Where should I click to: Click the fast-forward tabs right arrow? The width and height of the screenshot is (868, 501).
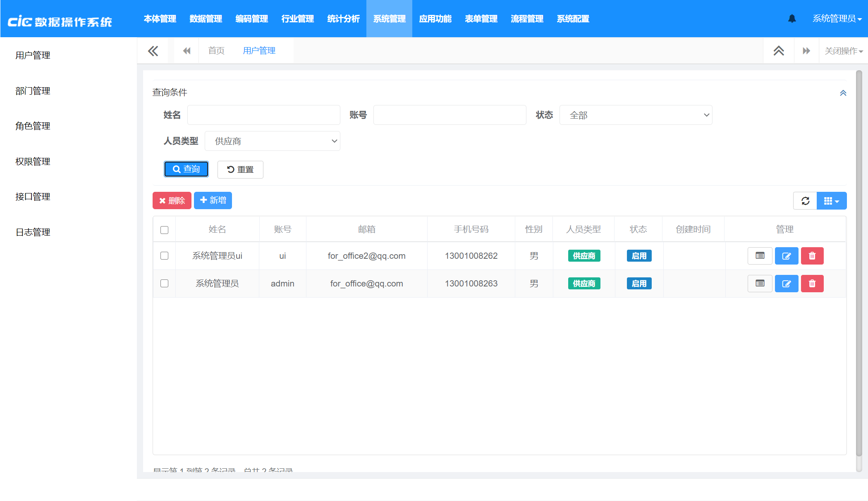click(806, 51)
